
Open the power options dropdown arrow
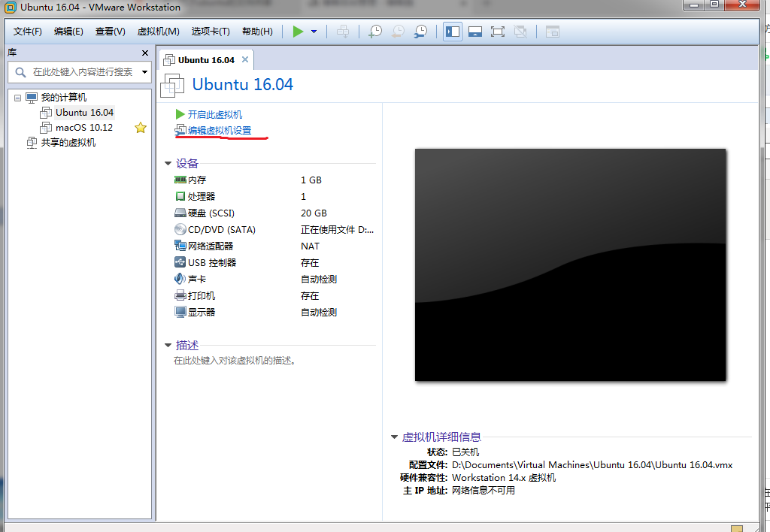(314, 32)
